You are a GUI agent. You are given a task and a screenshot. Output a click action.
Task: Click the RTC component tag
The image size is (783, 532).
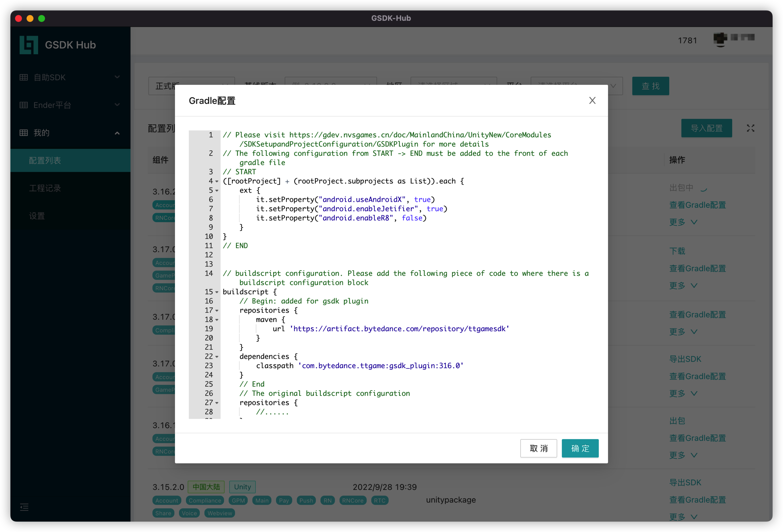click(x=380, y=500)
